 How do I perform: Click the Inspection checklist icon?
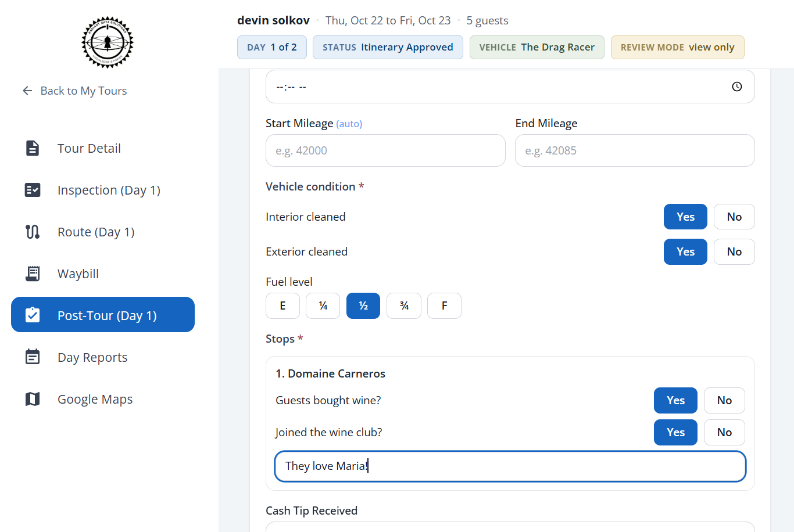click(33, 190)
